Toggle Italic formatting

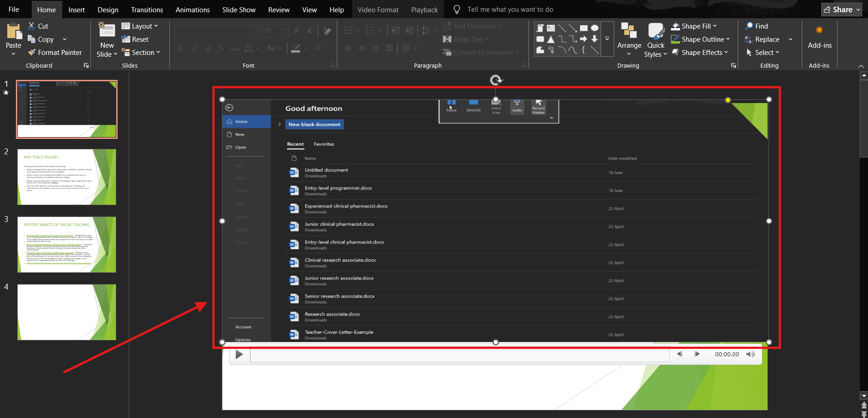(194, 48)
